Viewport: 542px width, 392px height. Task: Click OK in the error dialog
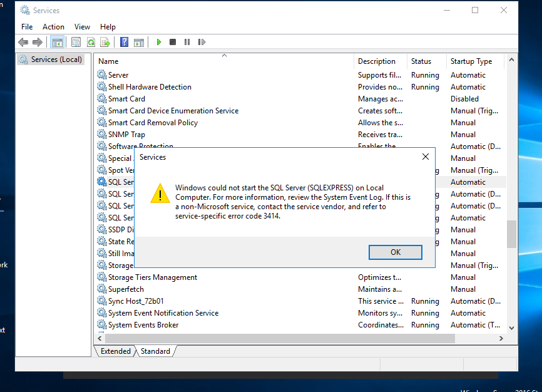[395, 252]
